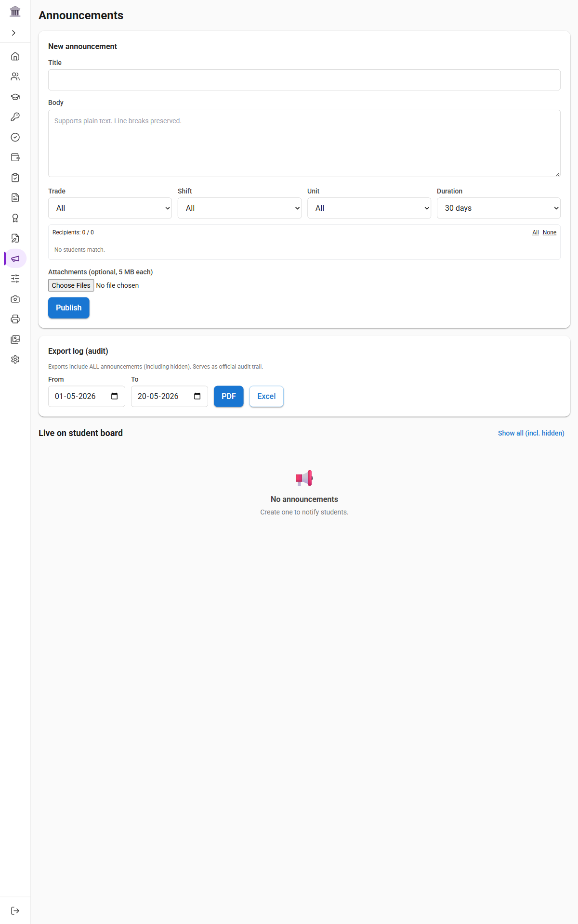Open the printer icon in sidebar
578x924 pixels.
click(15, 319)
